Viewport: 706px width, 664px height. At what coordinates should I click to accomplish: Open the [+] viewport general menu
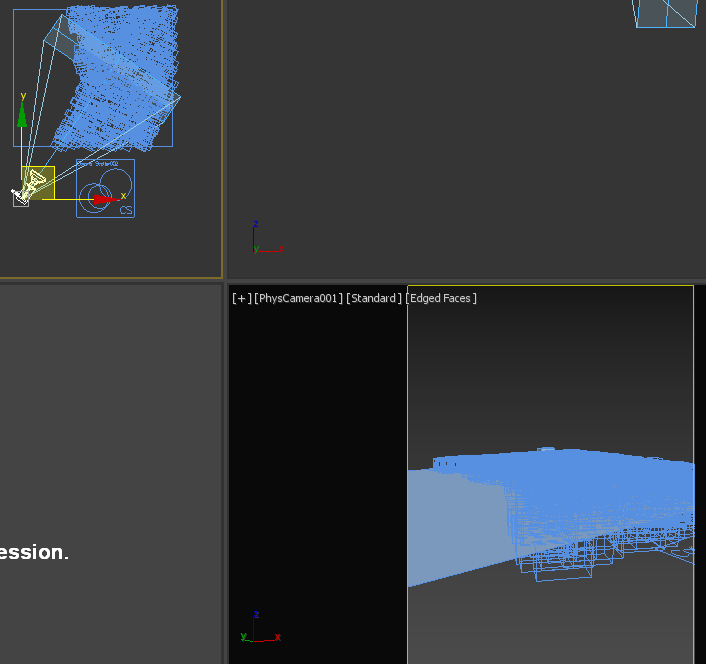point(242,298)
